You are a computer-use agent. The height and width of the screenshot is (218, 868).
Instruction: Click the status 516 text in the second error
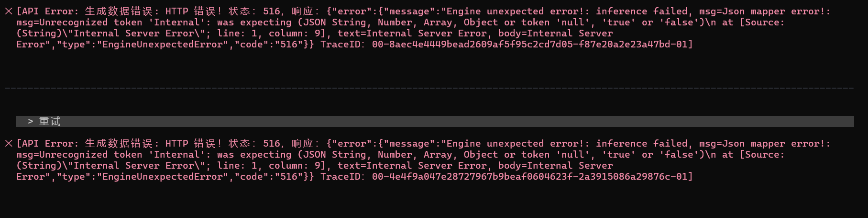tap(271, 144)
